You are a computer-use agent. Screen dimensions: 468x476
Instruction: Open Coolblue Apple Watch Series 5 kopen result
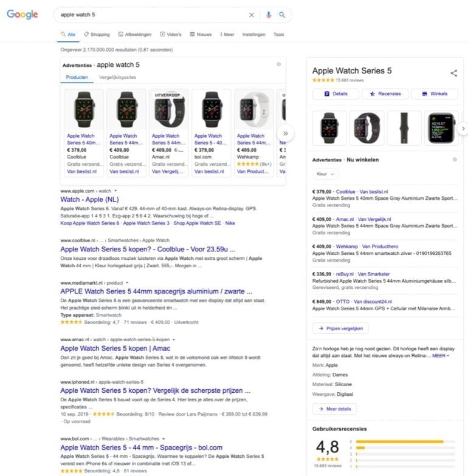point(148,249)
